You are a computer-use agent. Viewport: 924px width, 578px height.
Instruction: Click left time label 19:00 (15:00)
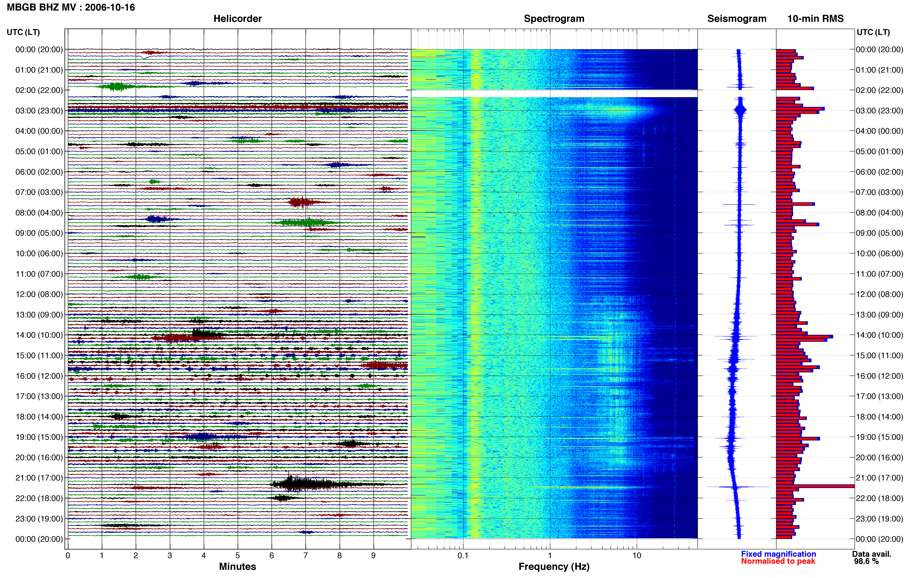[39, 437]
